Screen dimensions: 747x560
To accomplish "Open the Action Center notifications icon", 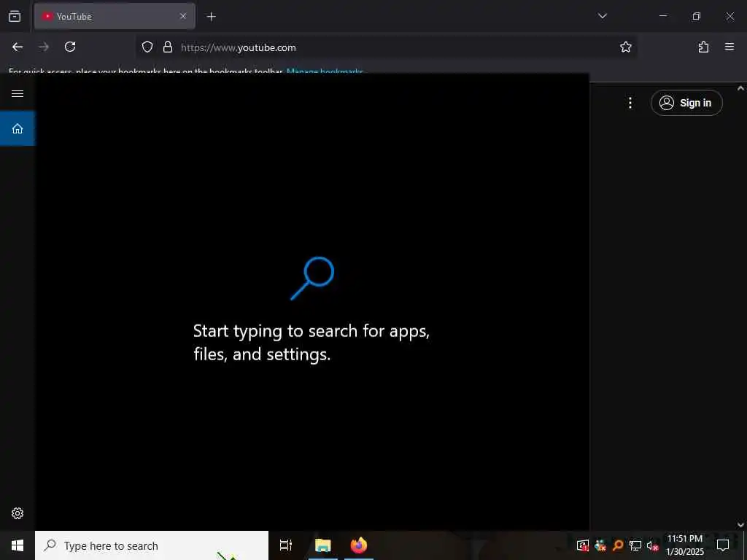I will [723, 545].
